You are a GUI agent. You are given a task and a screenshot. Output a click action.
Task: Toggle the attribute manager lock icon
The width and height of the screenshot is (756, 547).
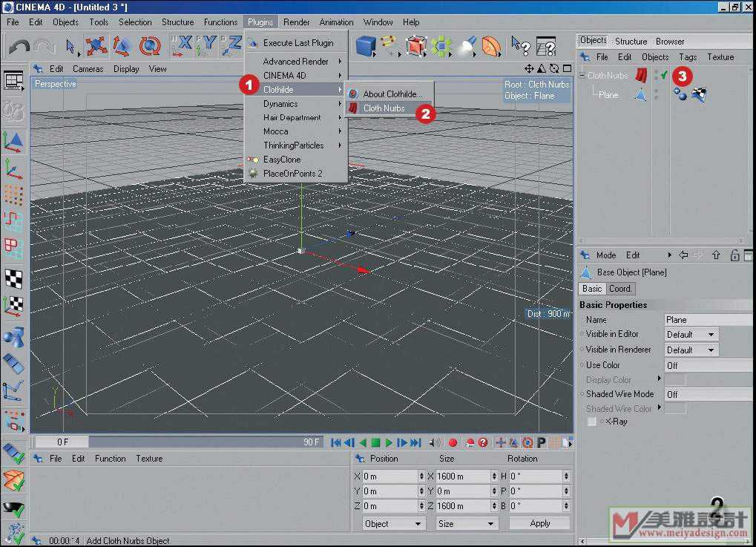pos(734,255)
